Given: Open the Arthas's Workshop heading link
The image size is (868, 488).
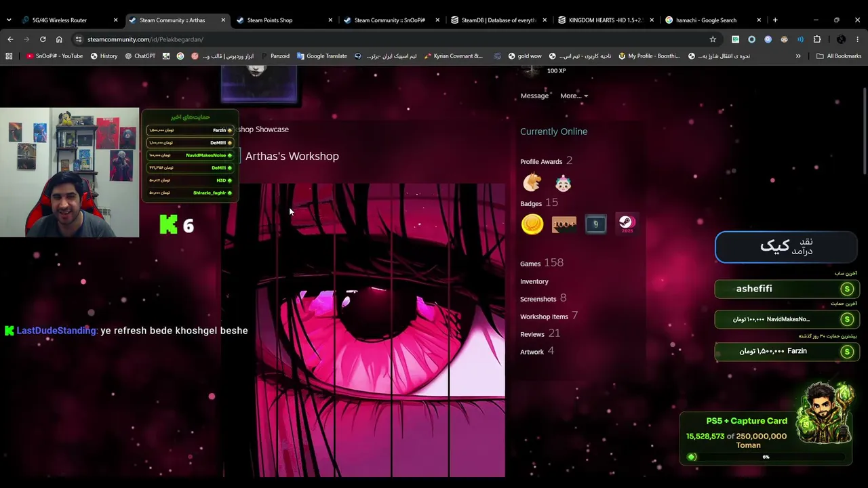Looking at the screenshot, I should coord(292,156).
